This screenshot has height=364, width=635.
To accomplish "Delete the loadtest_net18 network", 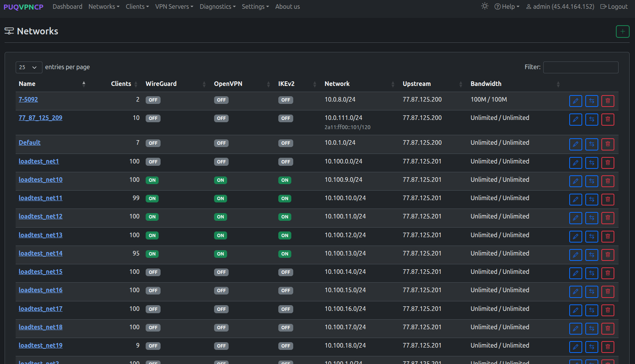I will pyautogui.click(x=607, y=328).
